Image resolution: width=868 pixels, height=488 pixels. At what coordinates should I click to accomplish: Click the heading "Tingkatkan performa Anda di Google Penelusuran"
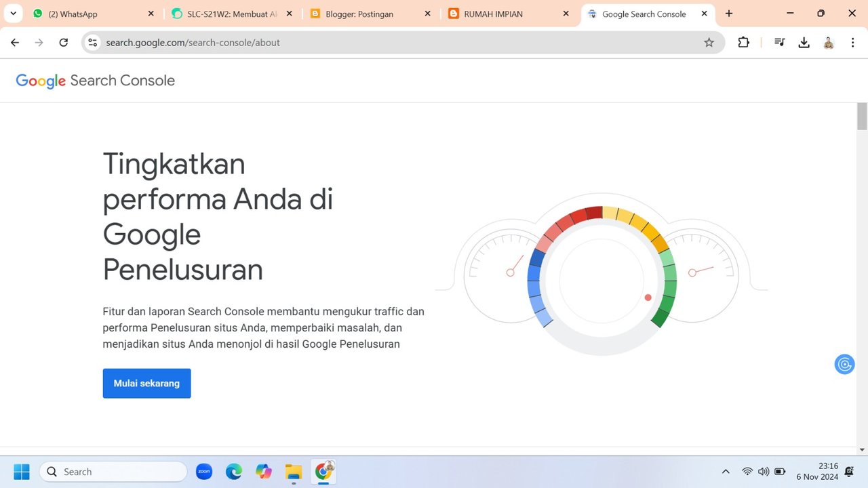click(218, 217)
